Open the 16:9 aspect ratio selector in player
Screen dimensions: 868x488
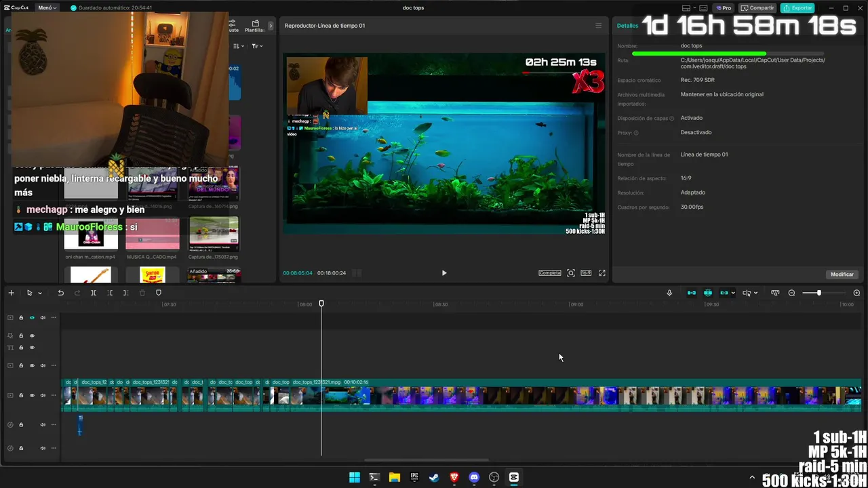pyautogui.click(x=586, y=273)
